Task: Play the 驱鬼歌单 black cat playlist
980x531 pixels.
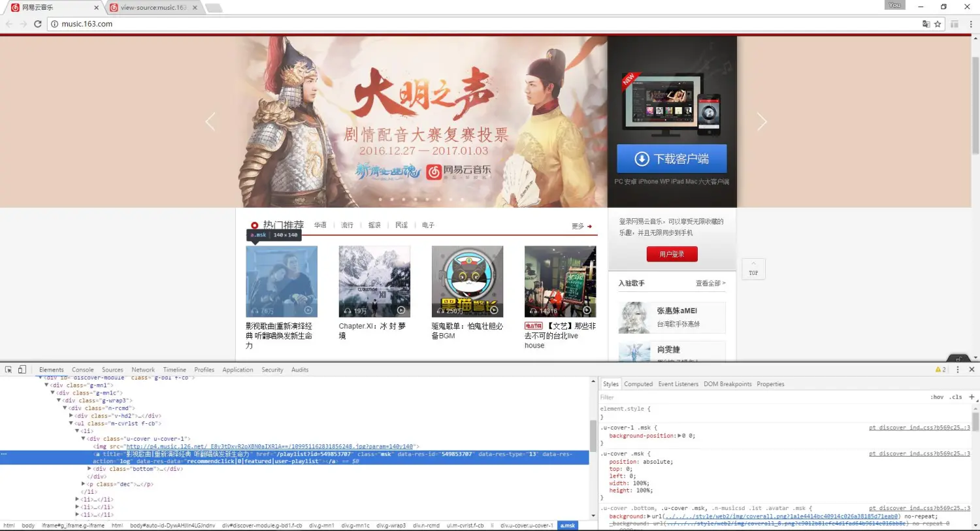Action: 494,310
